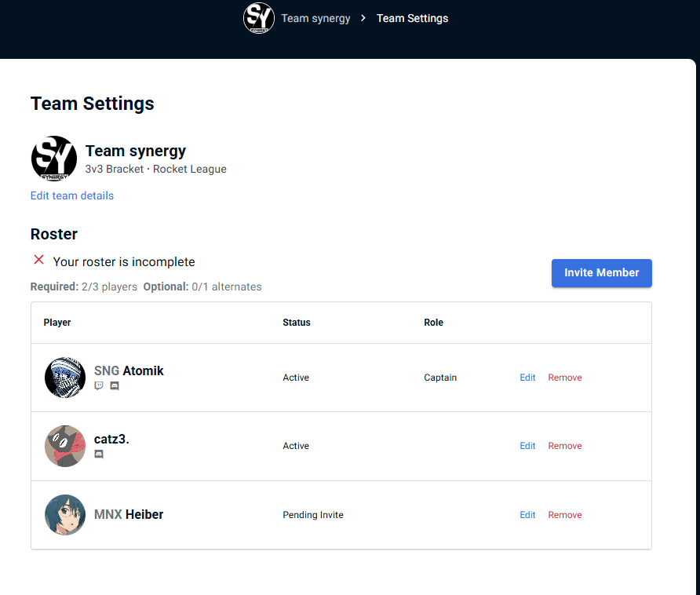The width and height of the screenshot is (700, 595).
Task: Open SNG Atomik's avatar
Action: pos(65,378)
